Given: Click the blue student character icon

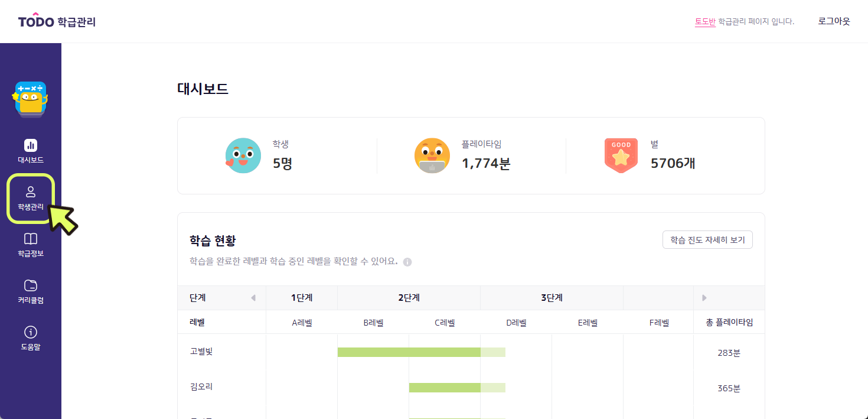Looking at the screenshot, I should point(243,155).
